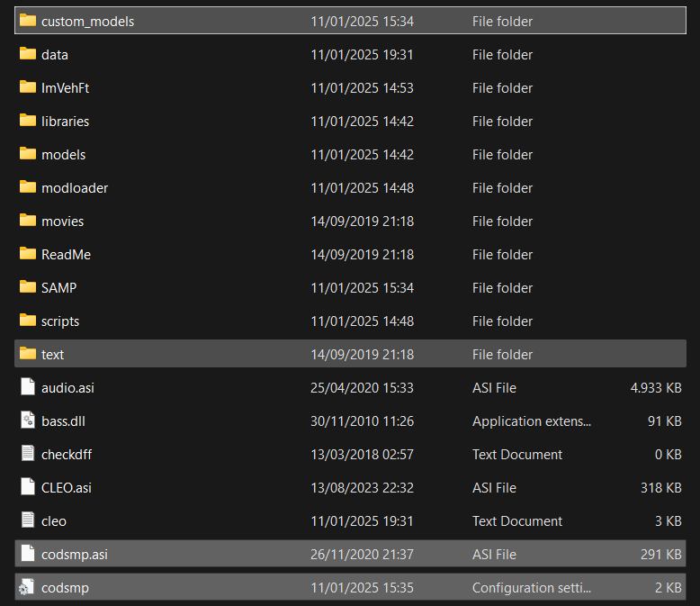Click the models folder icon
This screenshot has height=606, width=700.
[x=28, y=154]
